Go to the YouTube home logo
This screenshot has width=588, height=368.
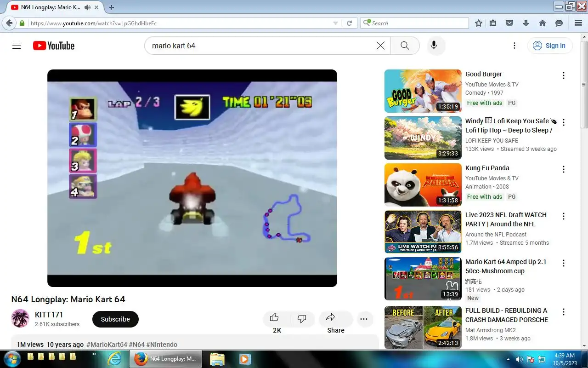53,46
